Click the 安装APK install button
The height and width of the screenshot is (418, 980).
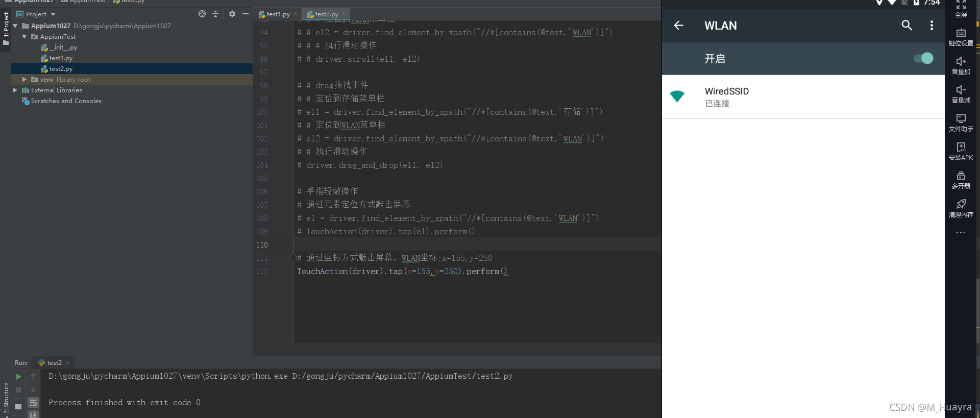[x=961, y=152]
